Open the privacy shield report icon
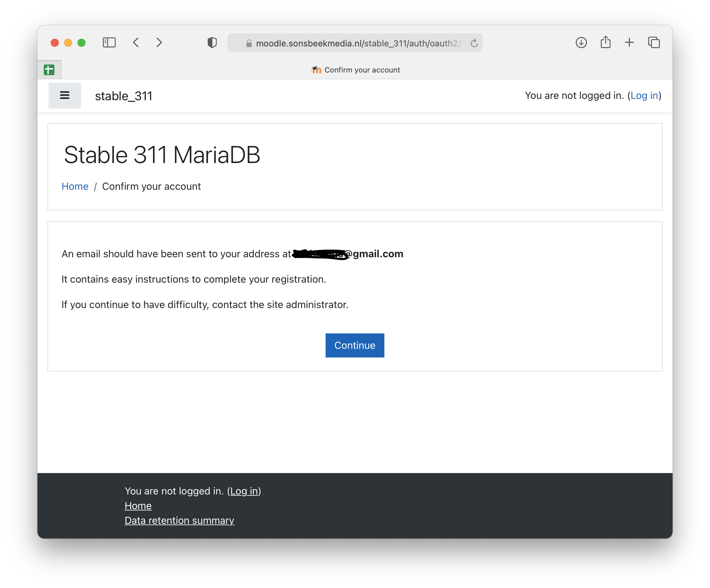Viewport: 710px width, 588px height. point(212,43)
